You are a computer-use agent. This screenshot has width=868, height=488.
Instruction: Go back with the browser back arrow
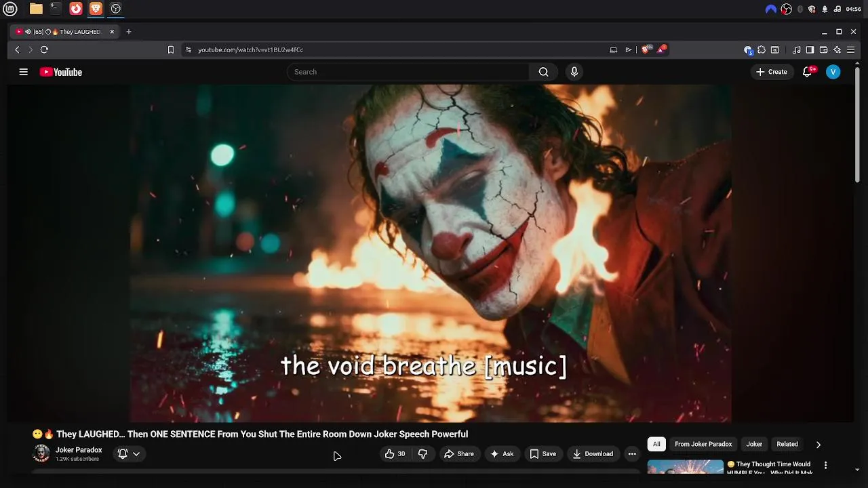[x=17, y=49]
